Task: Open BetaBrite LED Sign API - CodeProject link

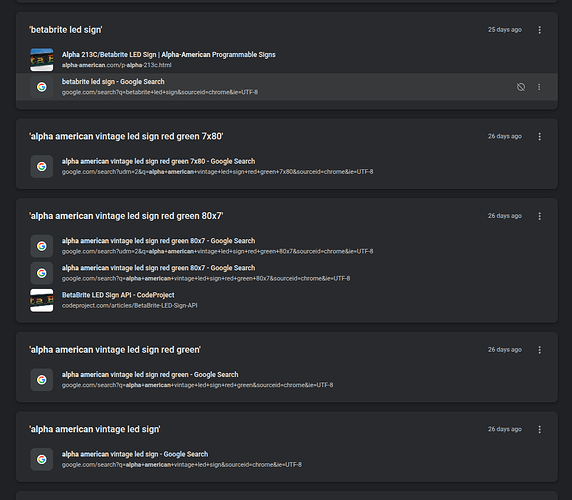Action: pyautogui.click(x=118, y=295)
